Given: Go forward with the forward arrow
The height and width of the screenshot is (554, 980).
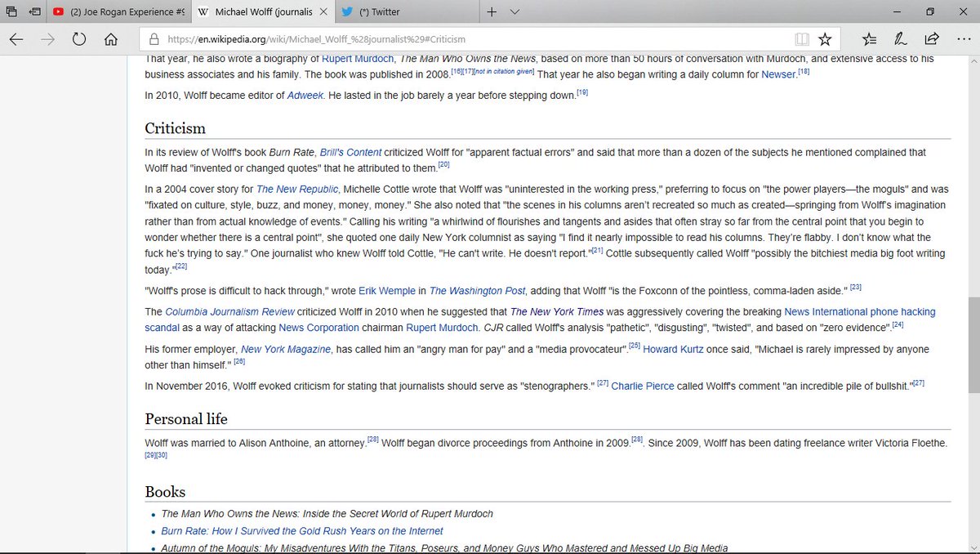Looking at the screenshot, I should click(47, 39).
